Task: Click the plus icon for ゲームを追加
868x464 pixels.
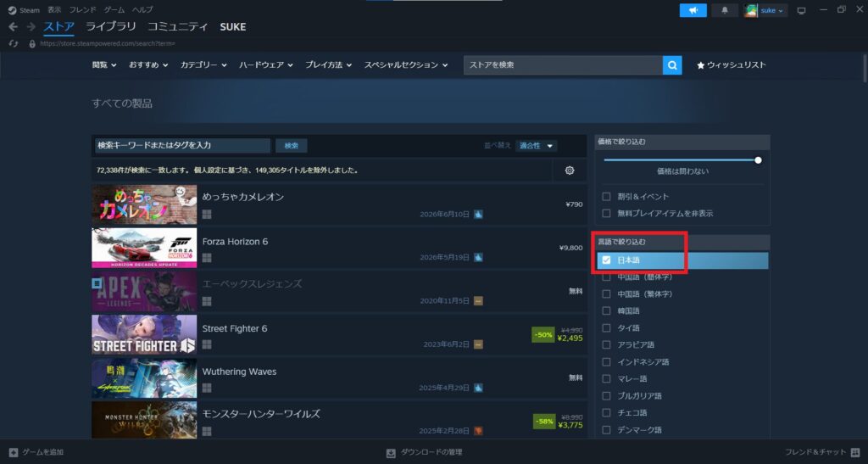Action: 14,452
